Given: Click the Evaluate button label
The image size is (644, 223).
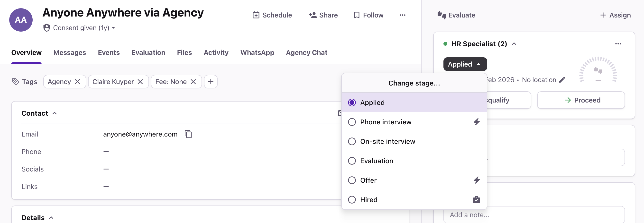Looking at the screenshot, I should pyautogui.click(x=461, y=15).
